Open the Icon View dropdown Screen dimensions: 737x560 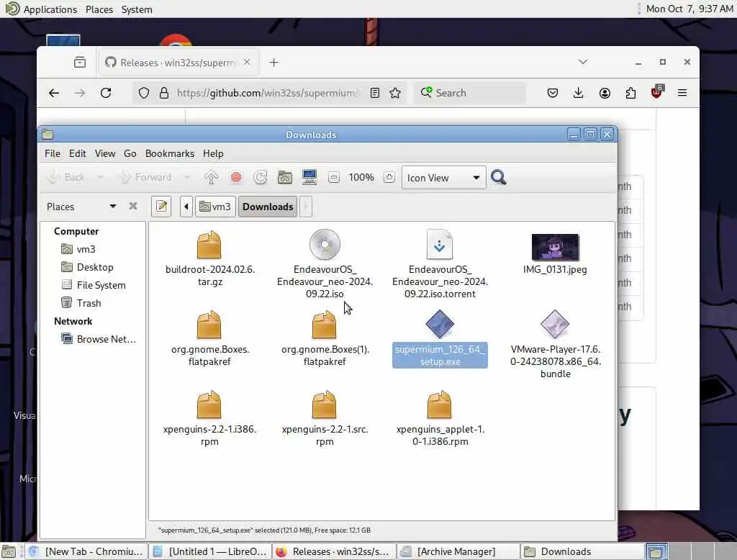tap(443, 178)
